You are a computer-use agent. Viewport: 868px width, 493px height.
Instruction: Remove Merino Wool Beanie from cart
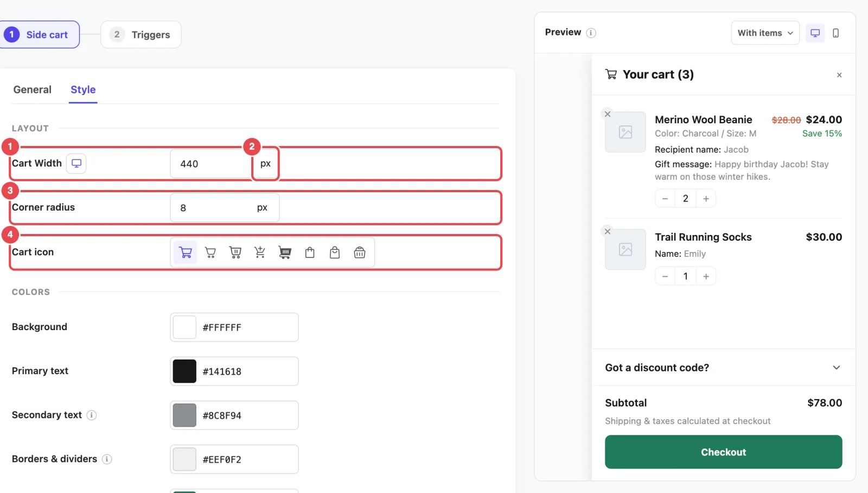pos(608,114)
